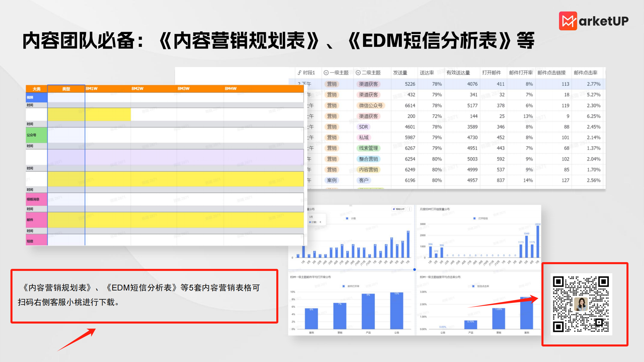This screenshot has height=362, width=644.
Task: Open the three-dot menu on the chart
Action: [410, 209]
